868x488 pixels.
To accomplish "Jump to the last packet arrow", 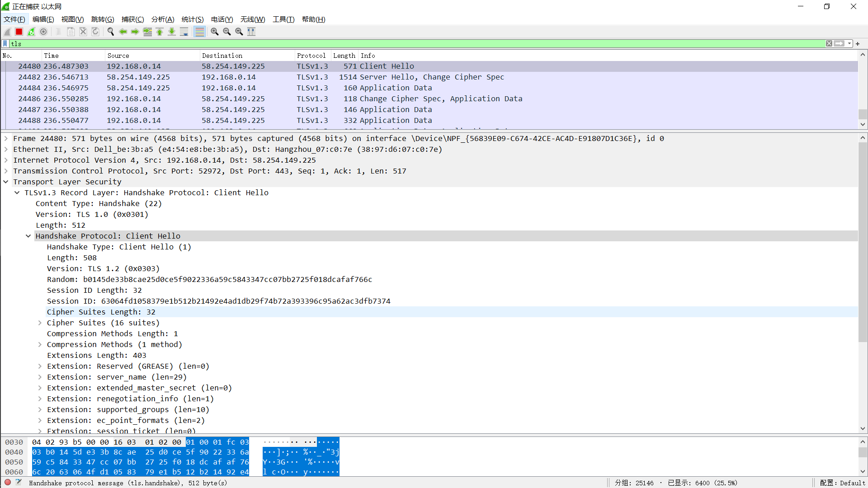I will [172, 32].
